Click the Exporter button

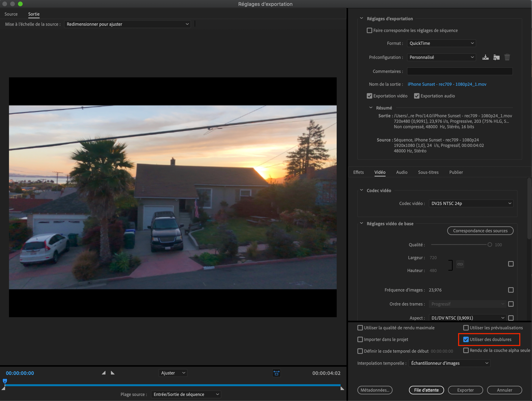click(x=465, y=390)
